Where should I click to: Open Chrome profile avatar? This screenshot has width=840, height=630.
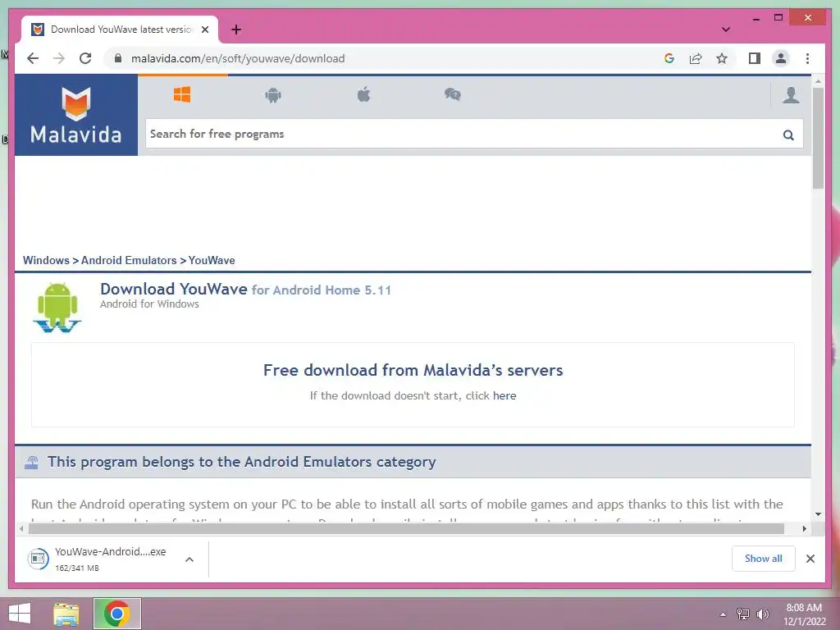click(x=781, y=58)
